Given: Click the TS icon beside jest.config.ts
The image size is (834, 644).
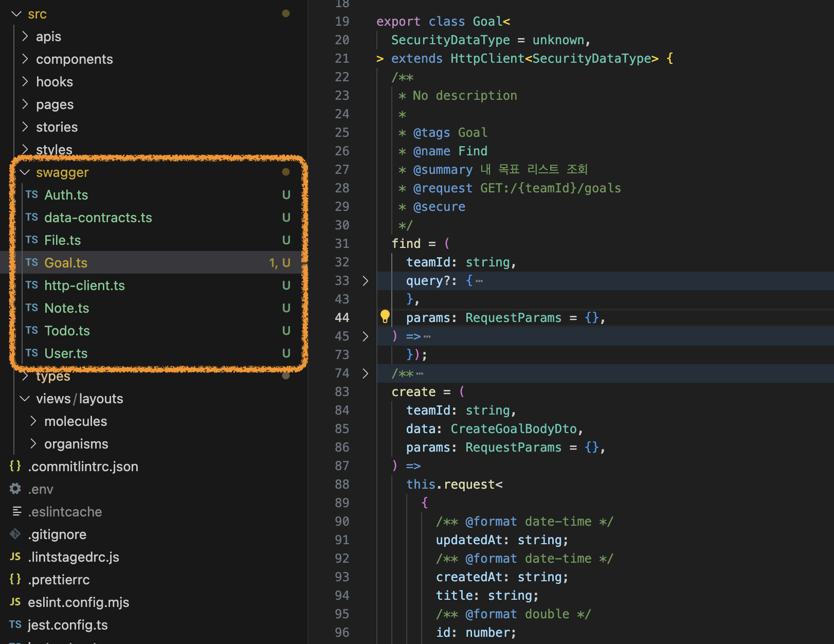Looking at the screenshot, I should 15,624.
